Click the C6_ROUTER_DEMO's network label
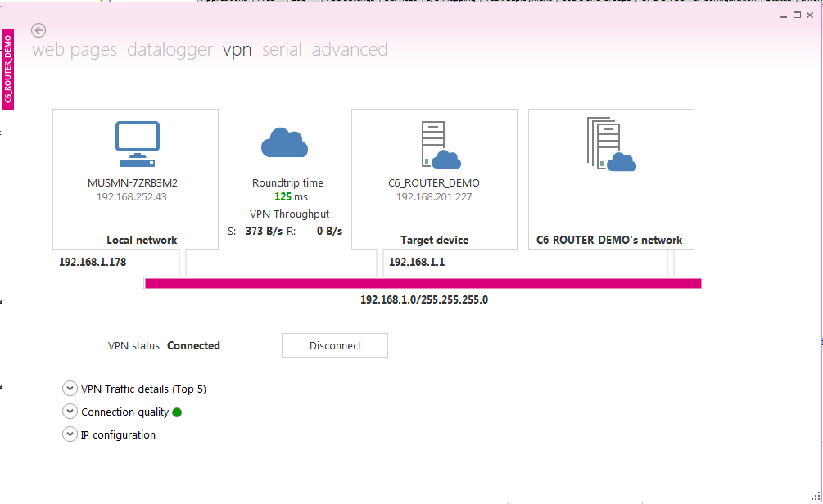Image resolution: width=823 pixels, height=504 pixels. 609,241
